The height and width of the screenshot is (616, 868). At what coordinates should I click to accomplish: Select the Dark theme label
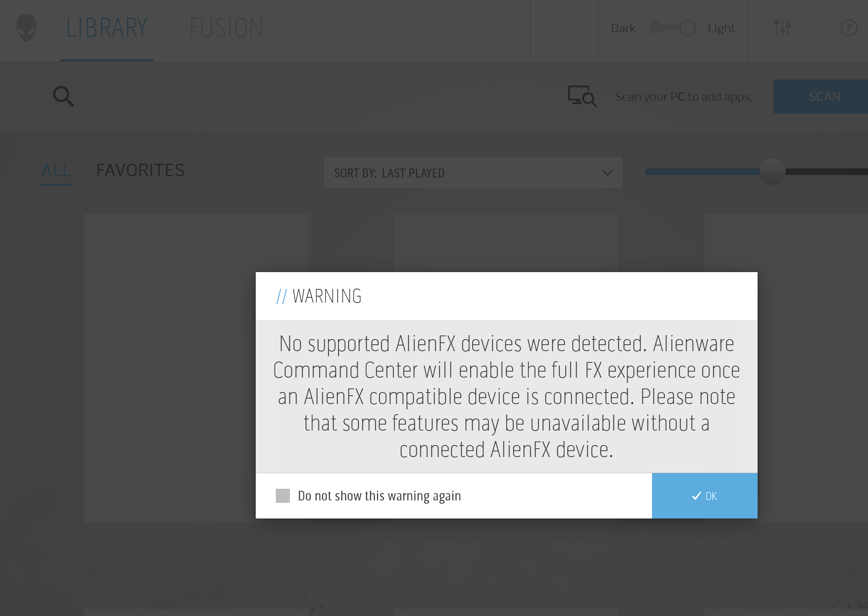[x=623, y=28]
